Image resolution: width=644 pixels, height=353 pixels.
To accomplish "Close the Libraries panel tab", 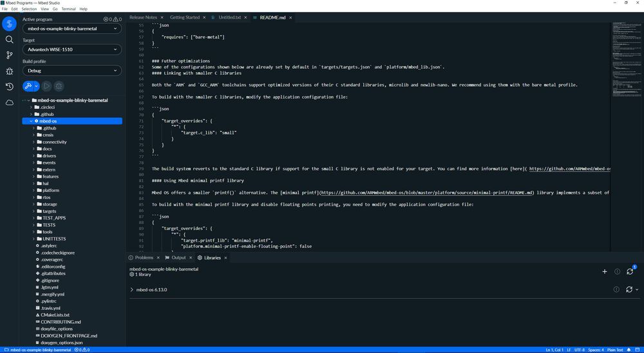I will [225, 258].
